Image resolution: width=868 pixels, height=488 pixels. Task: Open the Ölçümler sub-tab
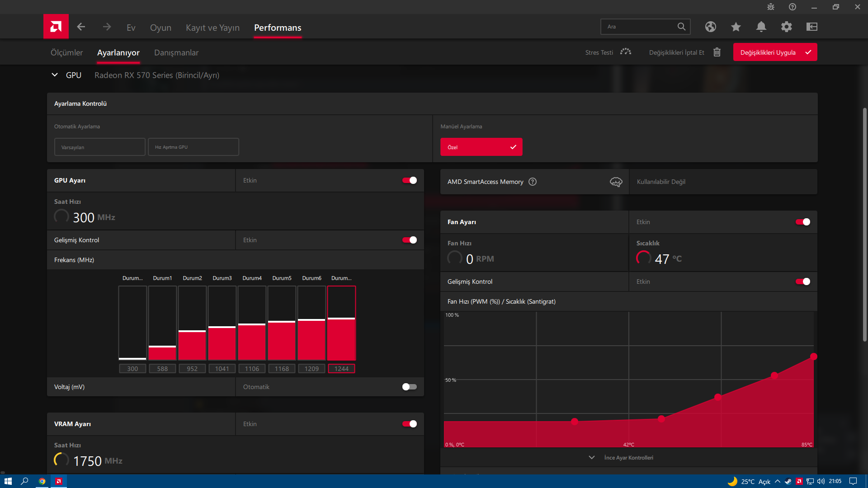click(66, 52)
